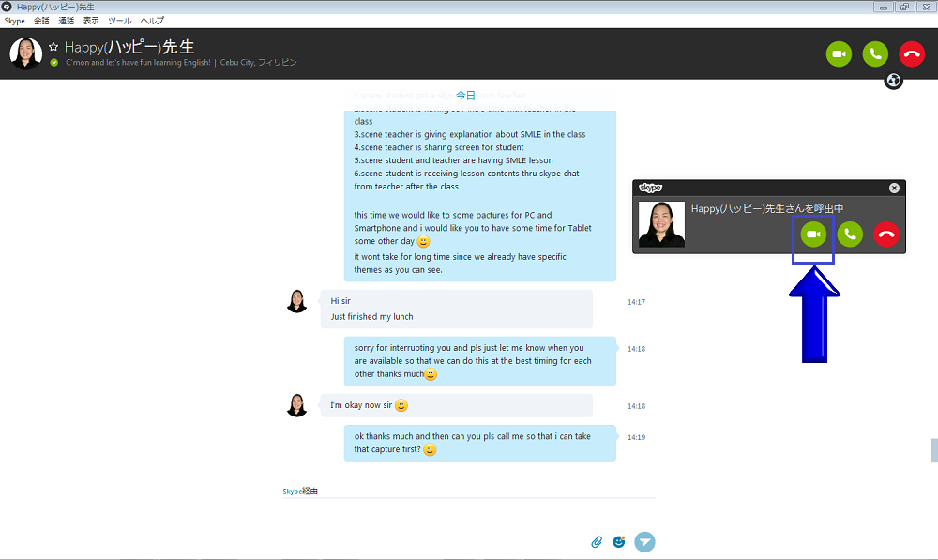The image size is (938, 560).
Task: Click 'Cebu City, フィリピン' location text
Action: point(259,62)
